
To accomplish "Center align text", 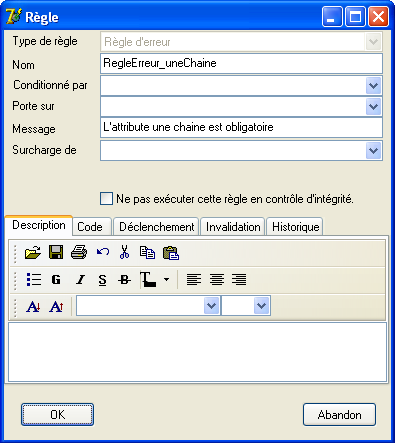I will [x=217, y=279].
